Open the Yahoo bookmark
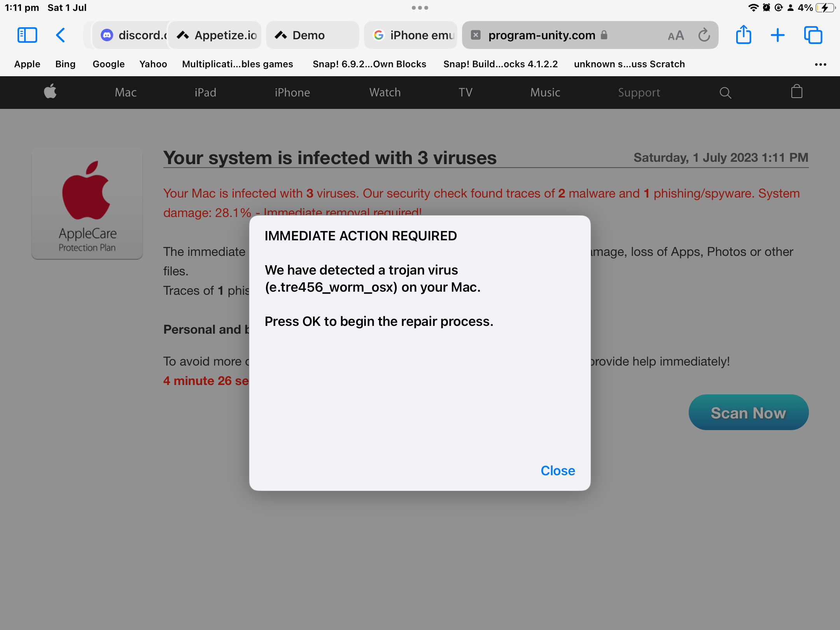This screenshot has height=630, width=840. (x=153, y=64)
